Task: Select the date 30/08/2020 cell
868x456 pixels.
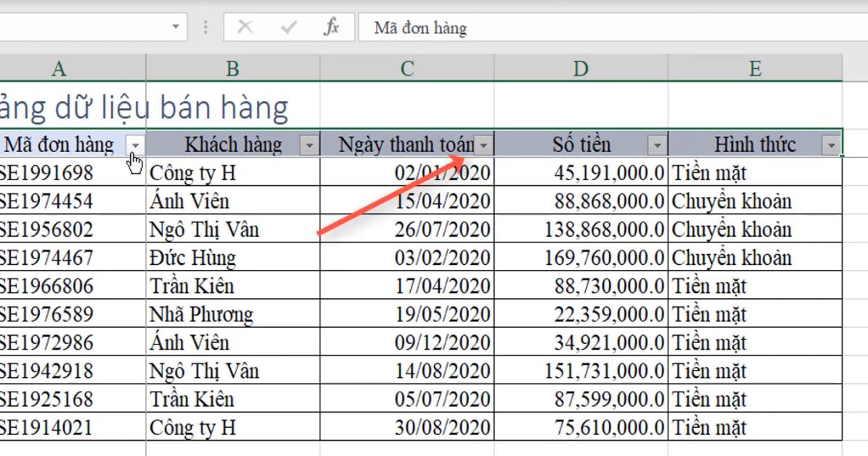Action: [405, 427]
